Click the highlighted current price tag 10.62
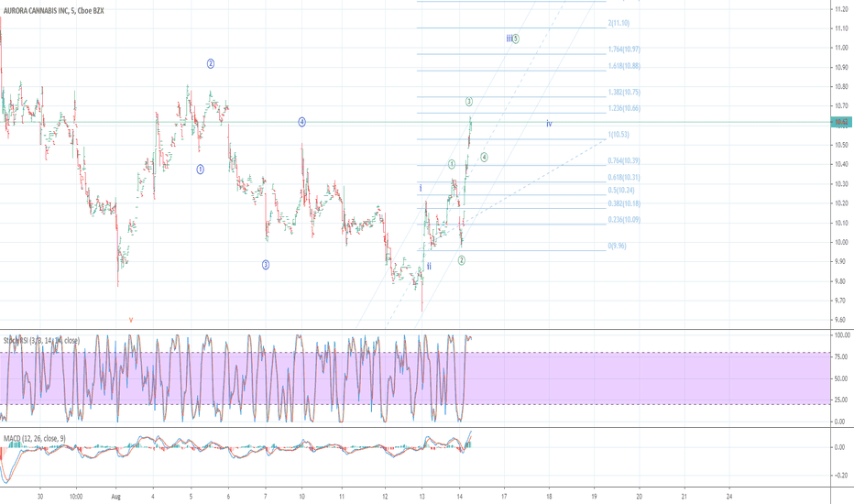 click(x=842, y=123)
